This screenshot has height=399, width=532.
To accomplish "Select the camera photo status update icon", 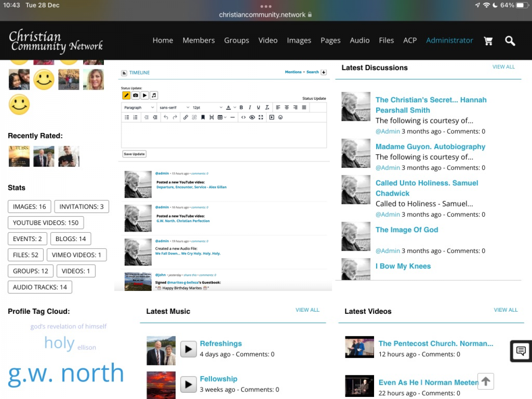I will pos(135,96).
